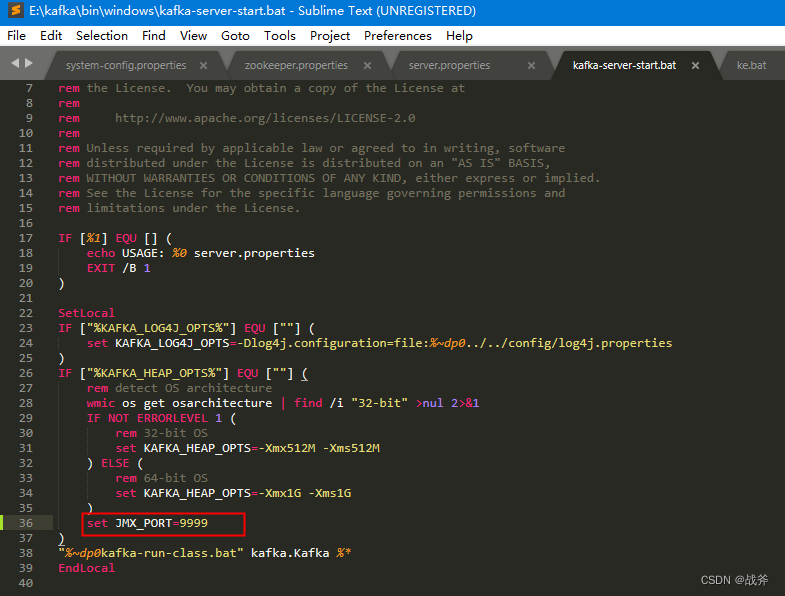Open the Tools menu
This screenshot has width=785, height=596.
click(x=280, y=36)
